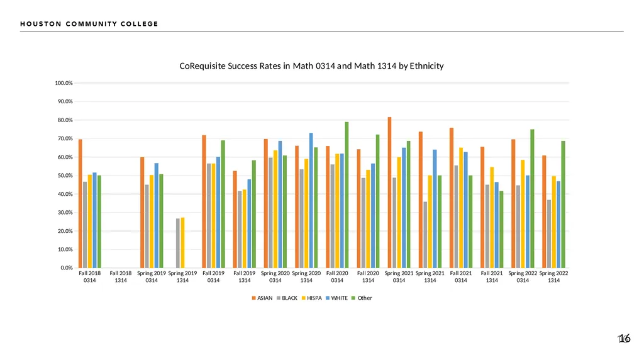
Task: Click the 60.0% y-axis label
Action: tap(65, 157)
